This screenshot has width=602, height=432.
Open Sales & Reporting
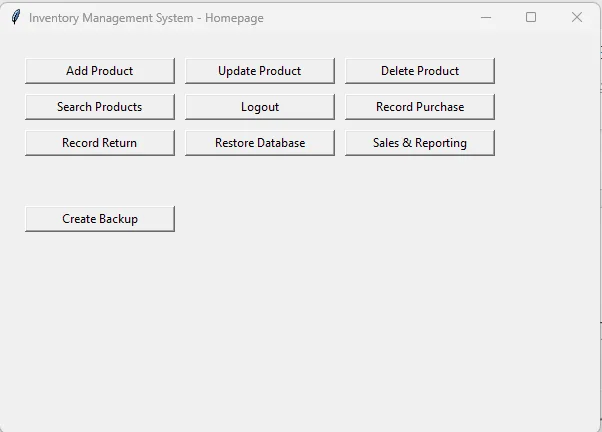coord(420,143)
